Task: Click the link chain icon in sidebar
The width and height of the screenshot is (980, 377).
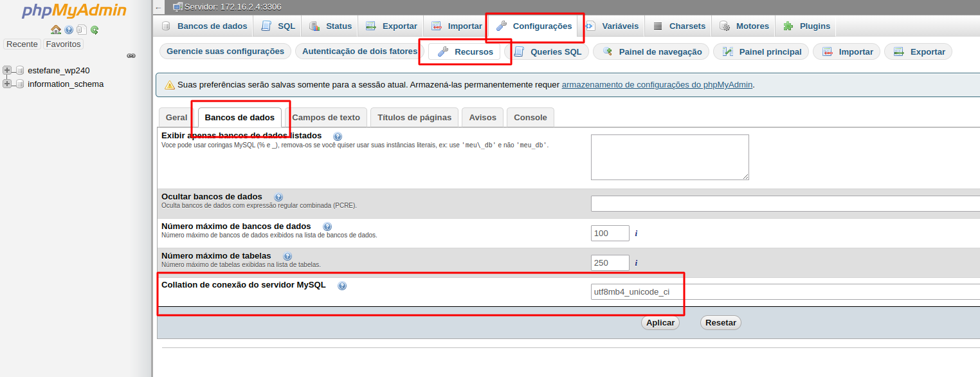Action: (x=131, y=56)
